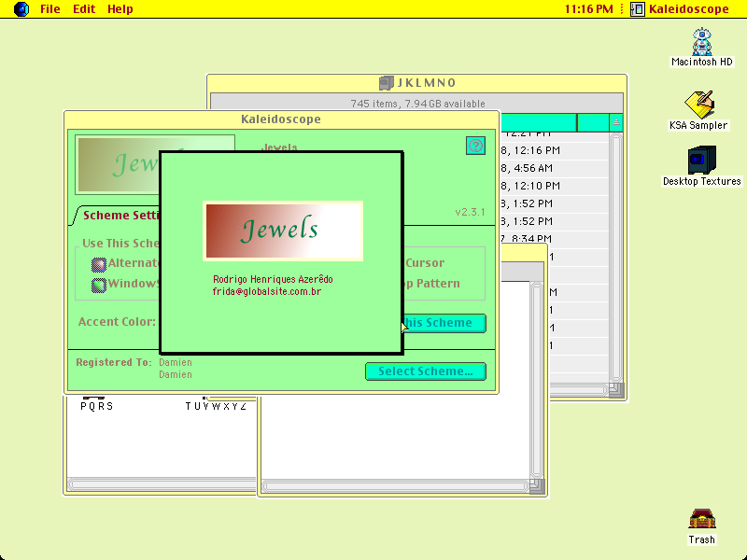Open the File menu

(50, 9)
